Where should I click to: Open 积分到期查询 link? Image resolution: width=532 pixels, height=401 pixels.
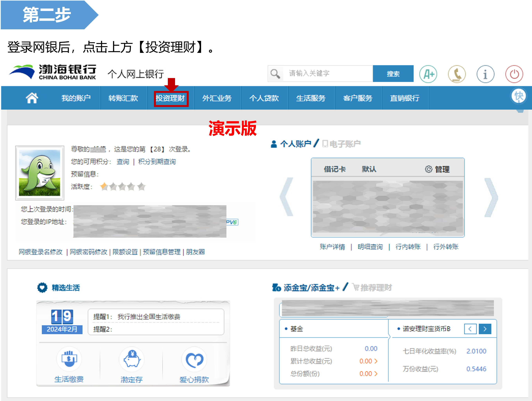tap(157, 162)
